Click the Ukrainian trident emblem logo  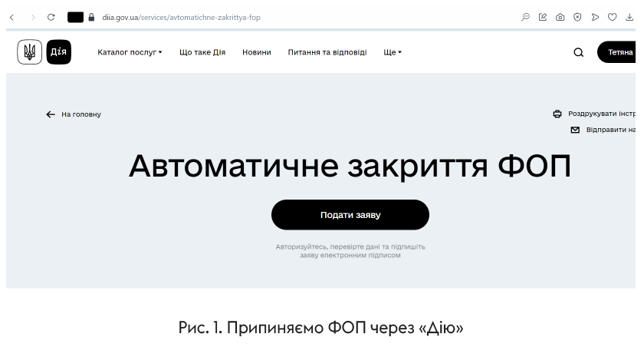click(30, 52)
